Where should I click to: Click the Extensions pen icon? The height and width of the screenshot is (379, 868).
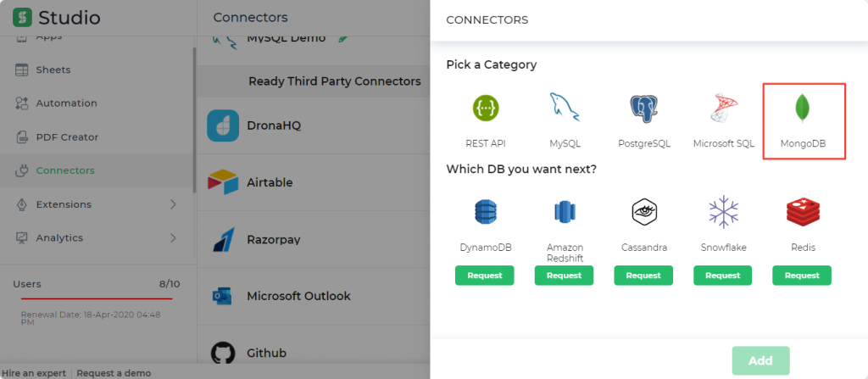[21, 204]
